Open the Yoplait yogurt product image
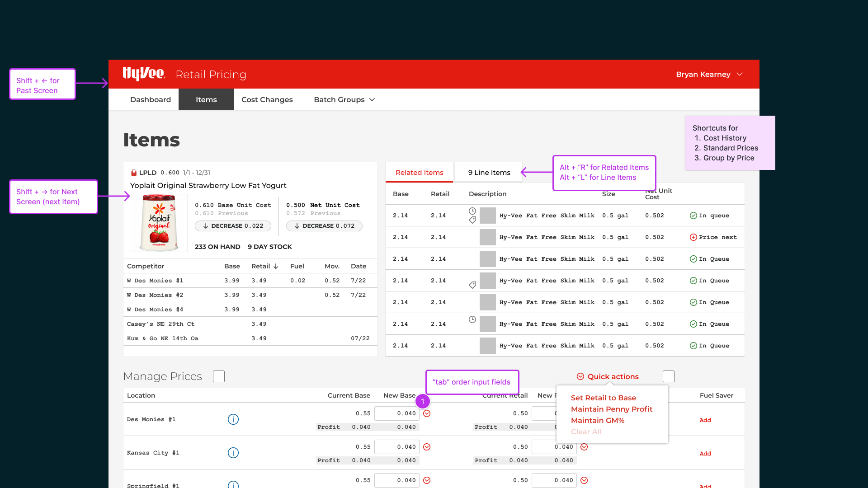 pyautogui.click(x=159, y=223)
